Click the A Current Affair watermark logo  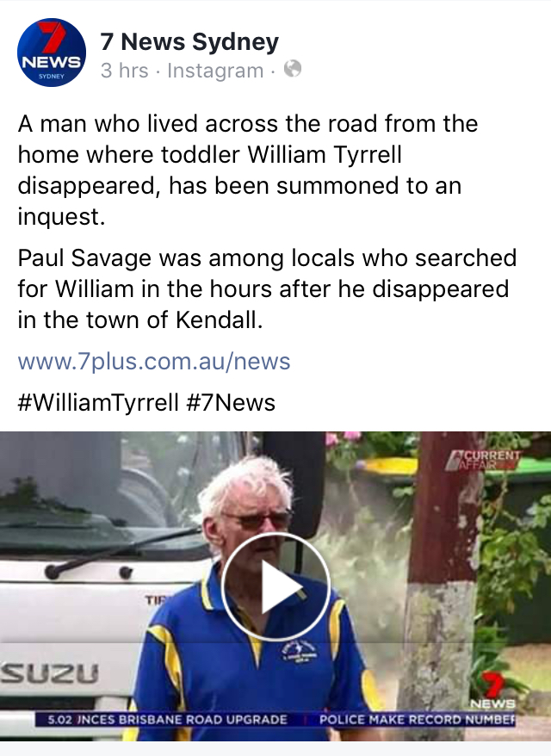[482, 460]
